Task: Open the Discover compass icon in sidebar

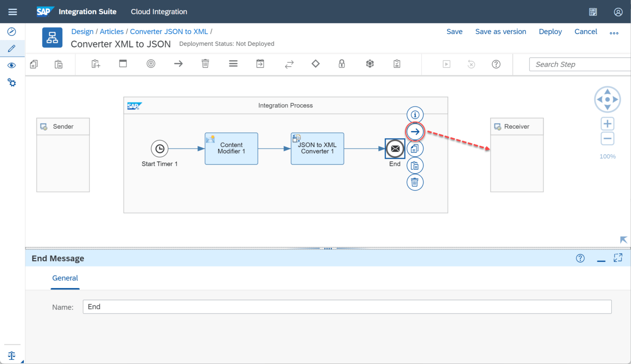Action: click(x=12, y=32)
